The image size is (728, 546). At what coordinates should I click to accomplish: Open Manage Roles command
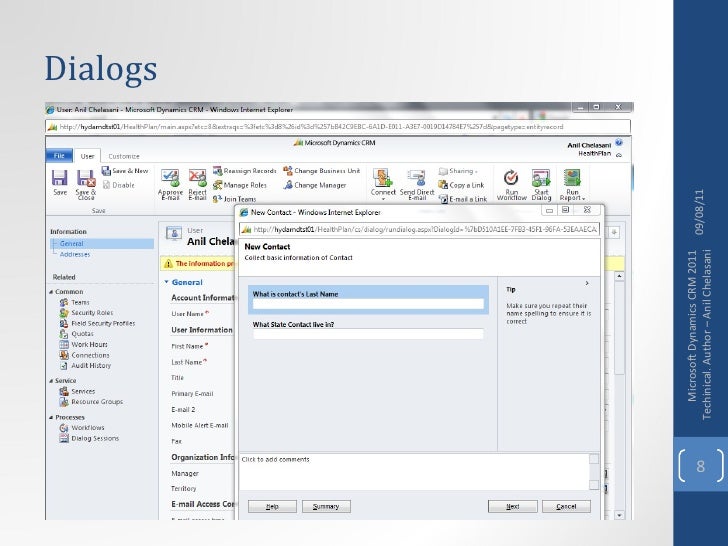click(240, 185)
